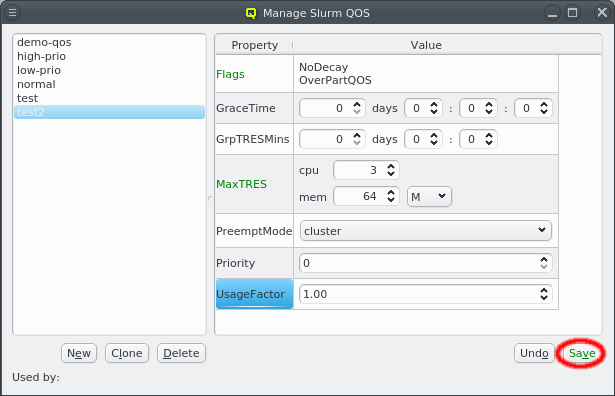Open the window menu icon in title bar
Image resolution: width=615 pixels, height=396 pixels.
(13, 13)
